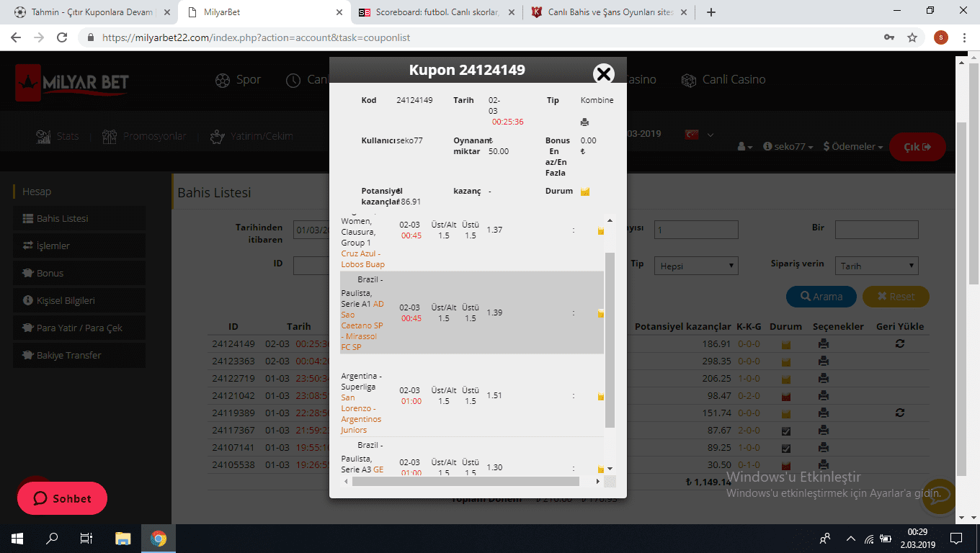Open Cruz Azul - Lobos Buap match link
This screenshot has width=980, height=553.
pyautogui.click(x=363, y=259)
